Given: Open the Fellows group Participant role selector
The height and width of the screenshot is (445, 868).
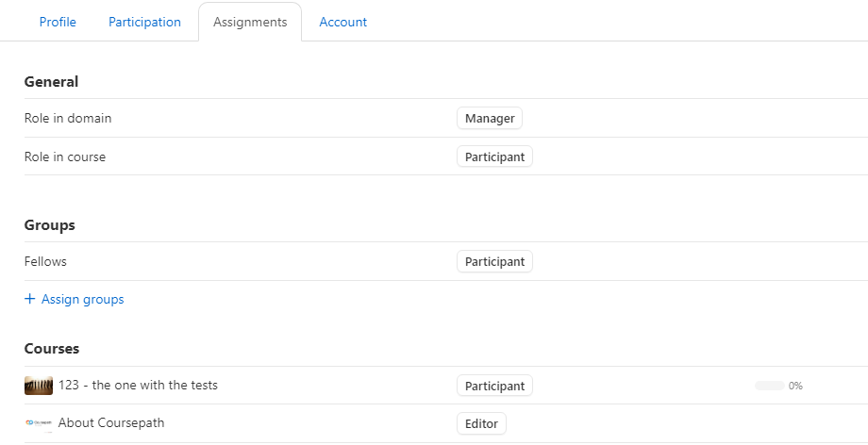Looking at the screenshot, I should (494, 262).
